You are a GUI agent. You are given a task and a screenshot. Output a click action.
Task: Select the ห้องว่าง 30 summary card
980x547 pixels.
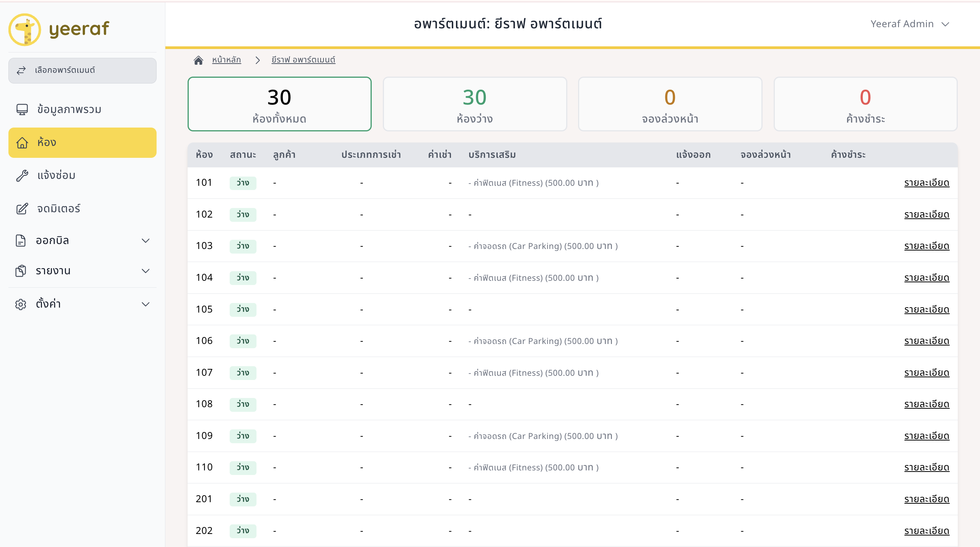tap(475, 104)
